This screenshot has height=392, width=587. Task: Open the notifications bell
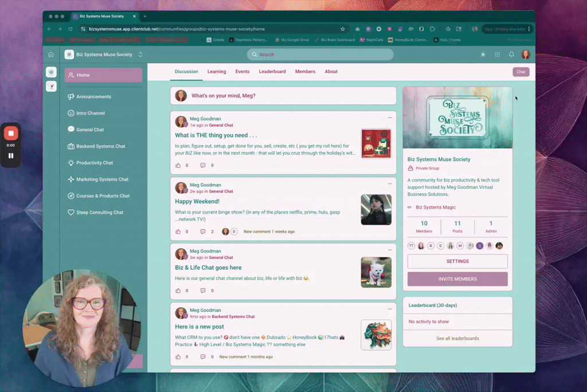coord(511,54)
